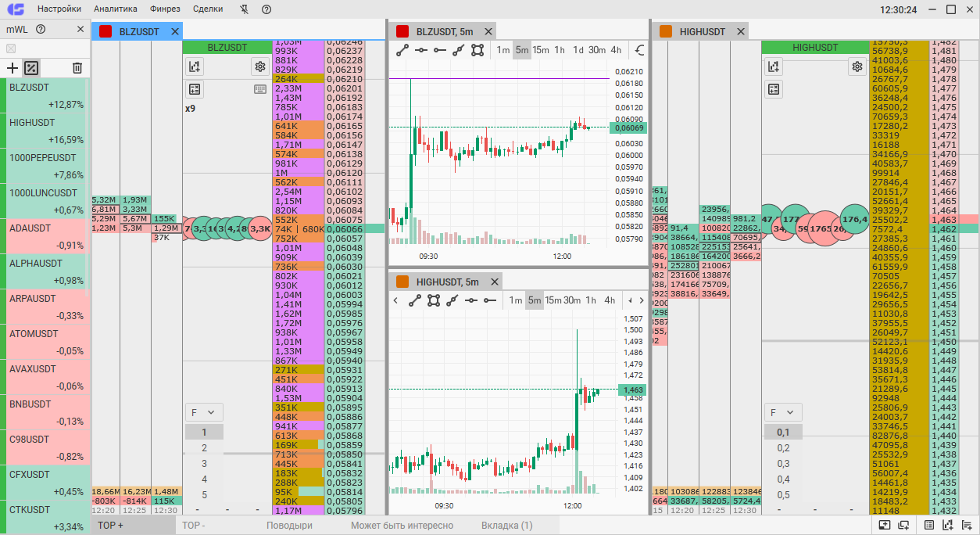
Task: Choose volume step 0,3 in HIGHUSDT panel
Action: coord(783,464)
